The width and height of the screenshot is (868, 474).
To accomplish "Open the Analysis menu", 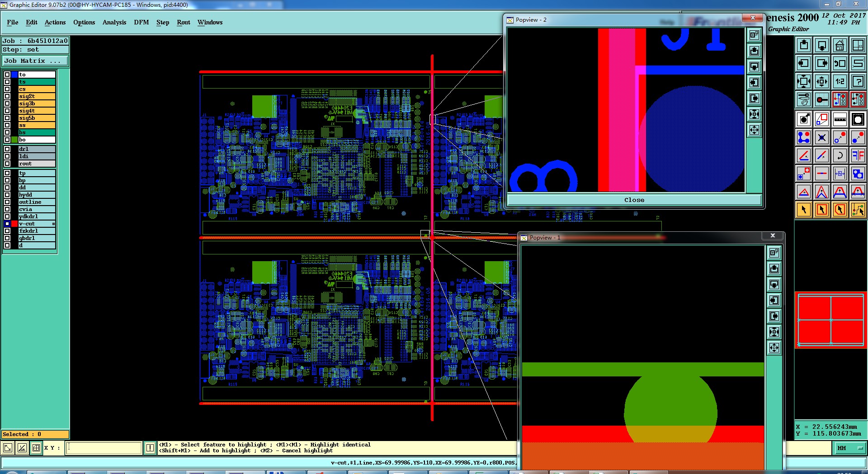I will pyautogui.click(x=114, y=22).
